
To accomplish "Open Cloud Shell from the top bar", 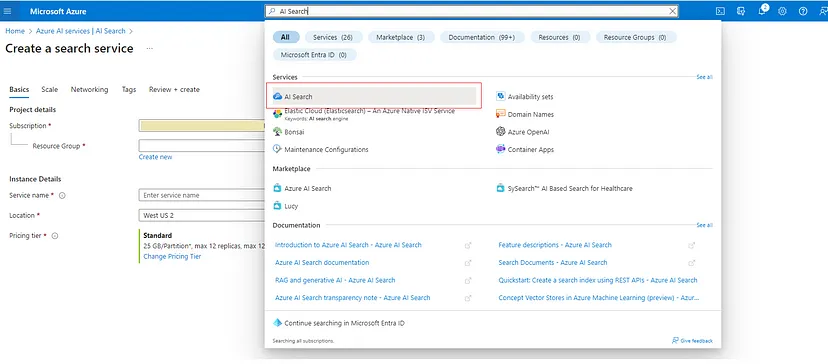I will [720, 11].
